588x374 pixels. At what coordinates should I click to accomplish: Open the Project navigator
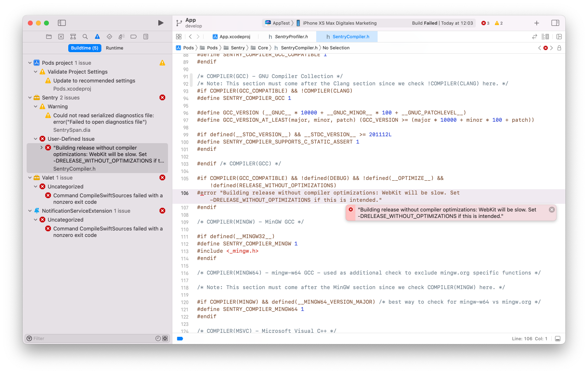point(49,36)
